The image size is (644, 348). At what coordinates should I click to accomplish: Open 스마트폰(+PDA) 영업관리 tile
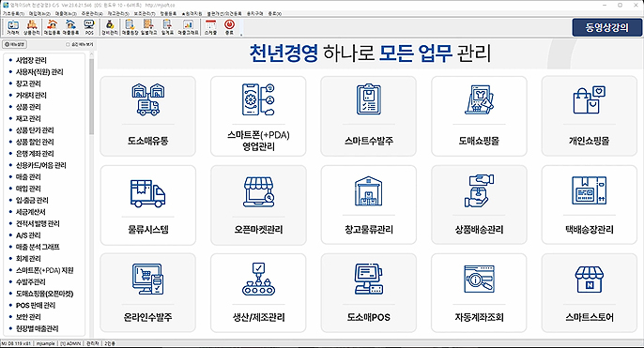[x=258, y=116]
